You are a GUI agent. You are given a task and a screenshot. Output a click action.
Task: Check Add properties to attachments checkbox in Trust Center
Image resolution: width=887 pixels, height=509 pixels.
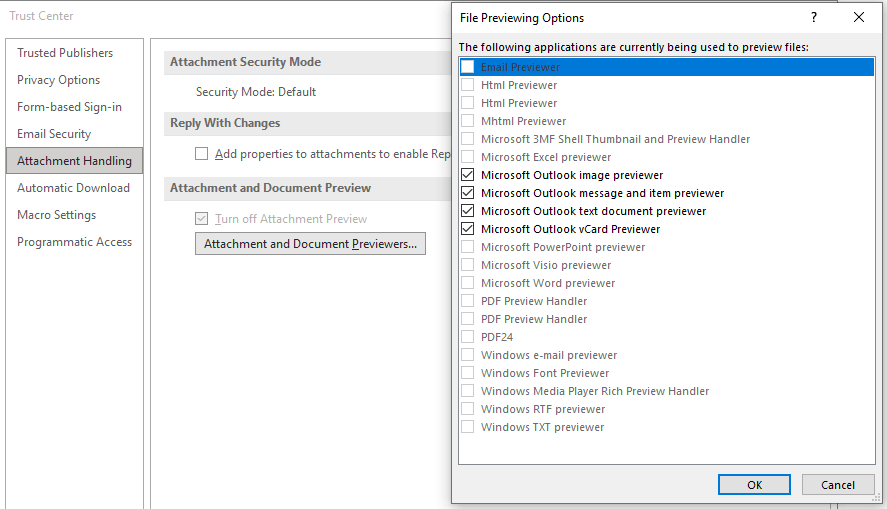(x=201, y=154)
